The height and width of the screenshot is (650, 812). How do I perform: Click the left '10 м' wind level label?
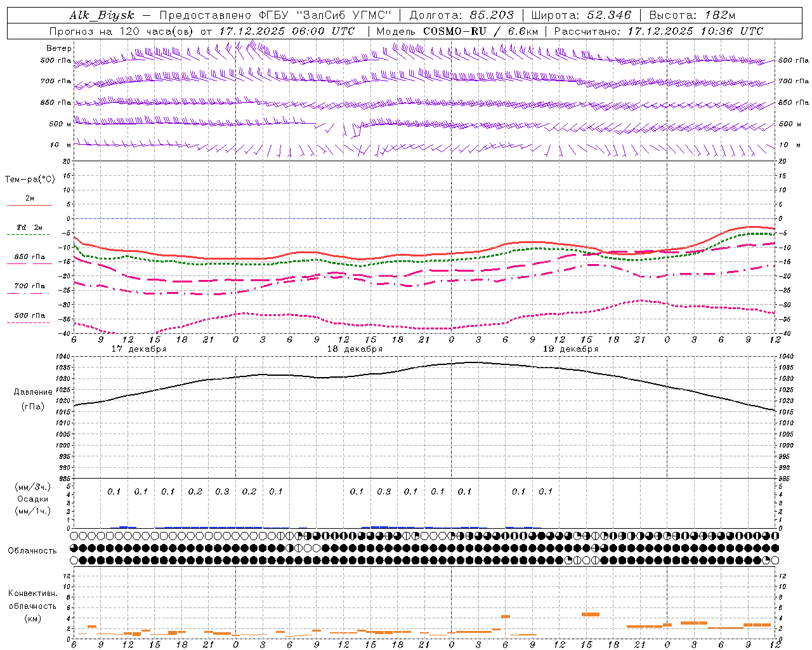(x=60, y=145)
